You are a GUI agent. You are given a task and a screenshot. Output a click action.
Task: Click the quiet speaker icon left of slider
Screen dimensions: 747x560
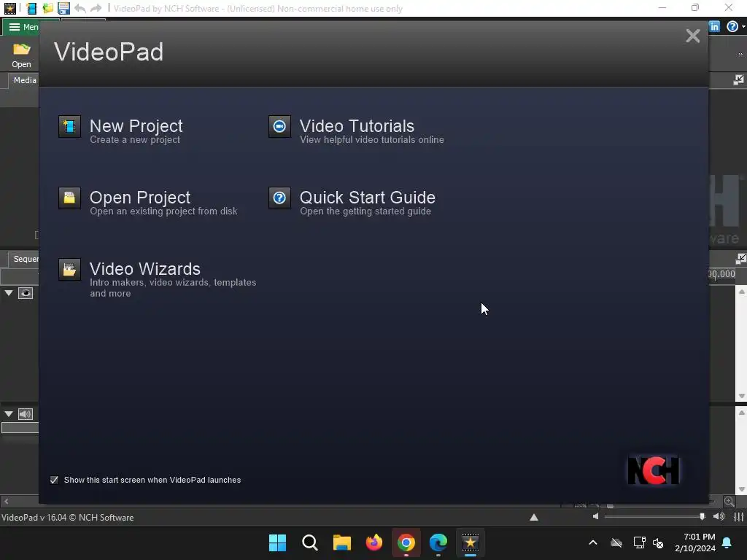click(x=595, y=517)
